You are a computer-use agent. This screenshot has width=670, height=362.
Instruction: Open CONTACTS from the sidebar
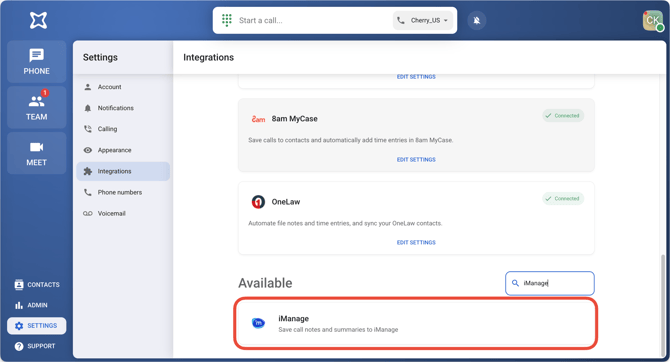pyautogui.click(x=37, y=285)
